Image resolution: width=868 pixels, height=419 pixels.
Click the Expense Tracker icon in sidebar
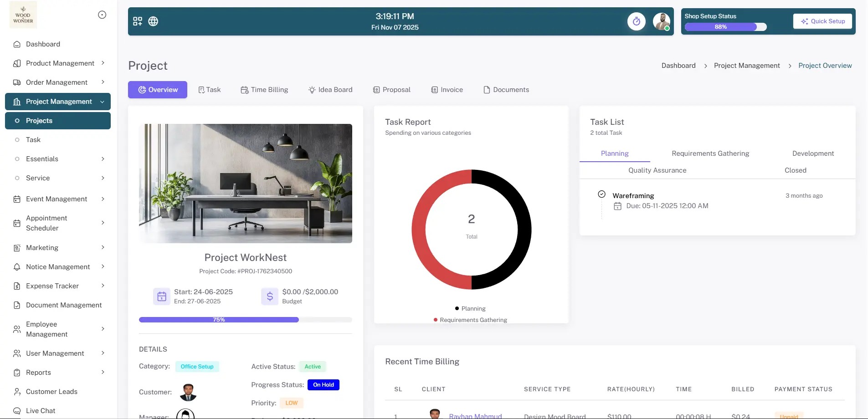point(16,286)
